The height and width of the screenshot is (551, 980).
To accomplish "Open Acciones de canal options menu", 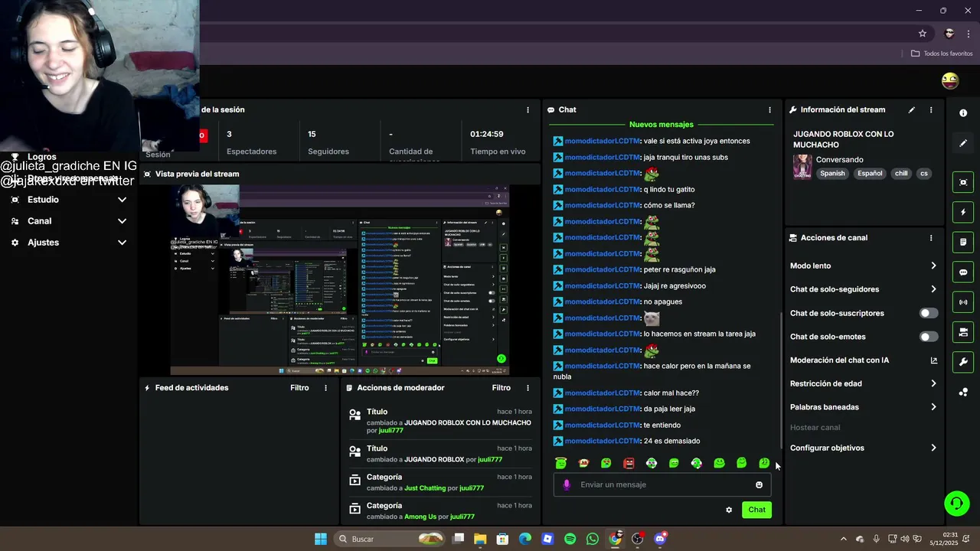I will 931,238.
